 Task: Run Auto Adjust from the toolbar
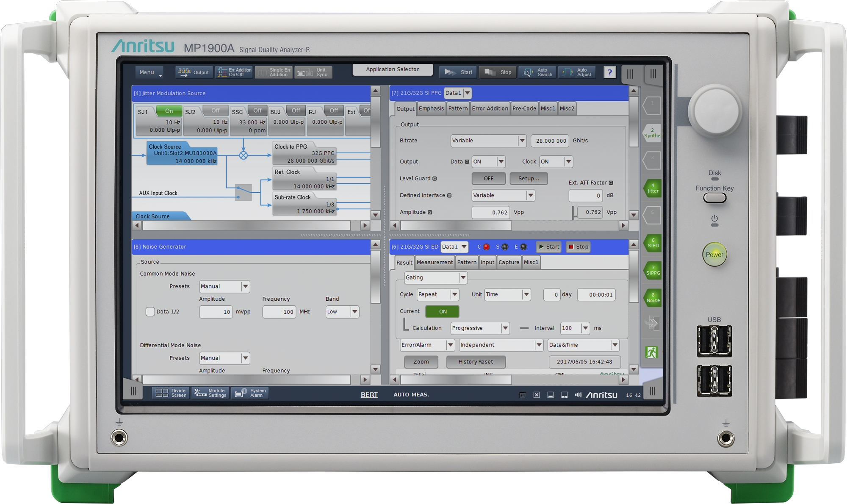pos(577,72)
